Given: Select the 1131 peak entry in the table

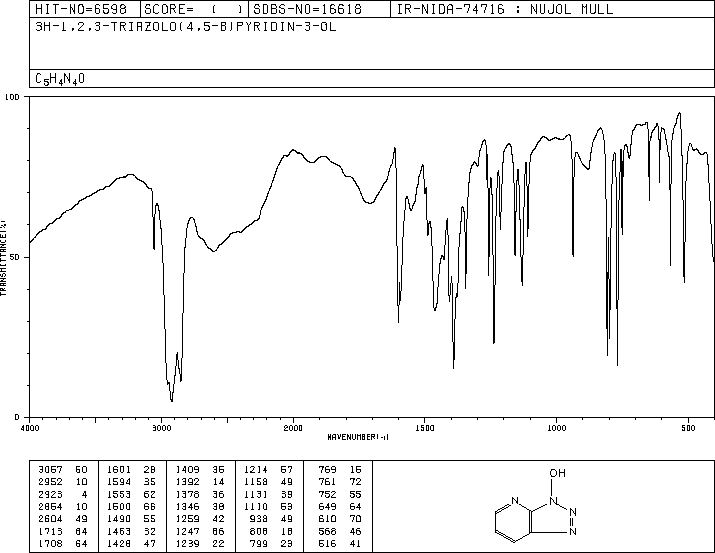Looking at the screenshot, I should (x=269, y=494).
